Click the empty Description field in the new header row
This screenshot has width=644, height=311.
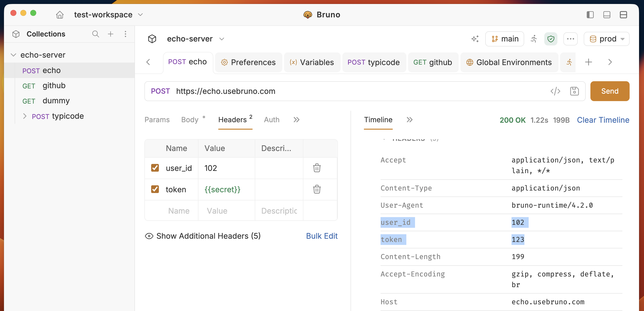point(279,211)
